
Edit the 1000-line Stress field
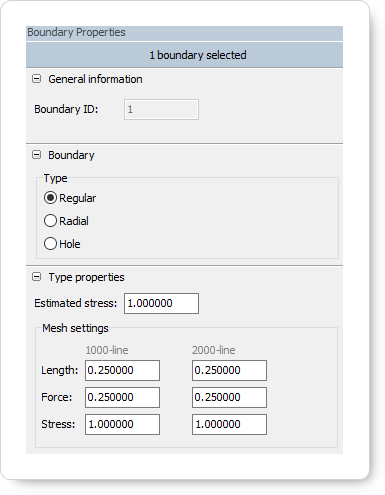tap(122, 424)
